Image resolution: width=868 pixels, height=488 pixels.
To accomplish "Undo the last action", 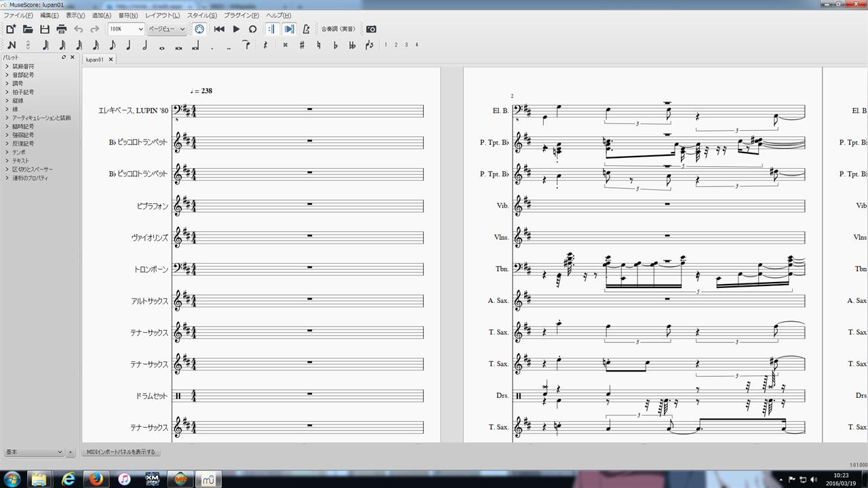I will click(79, 29).
